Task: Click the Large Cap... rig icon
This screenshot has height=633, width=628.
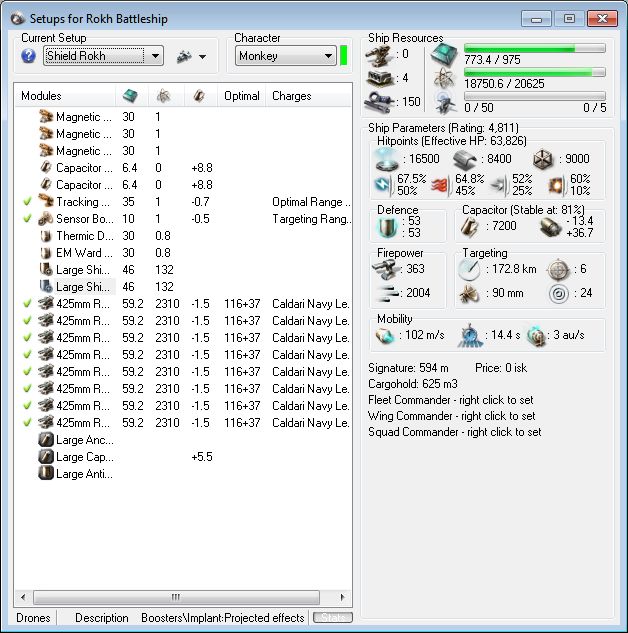Action: point(46,456)
